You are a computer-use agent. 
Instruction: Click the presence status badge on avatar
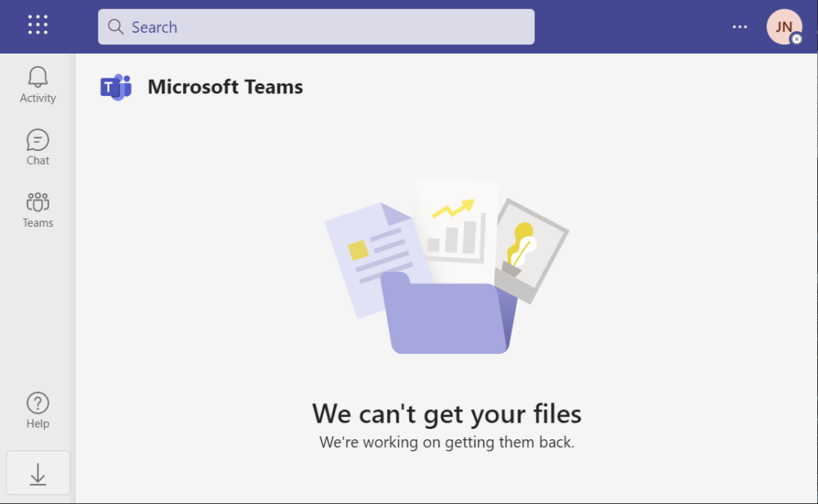(x=796, y=38)
